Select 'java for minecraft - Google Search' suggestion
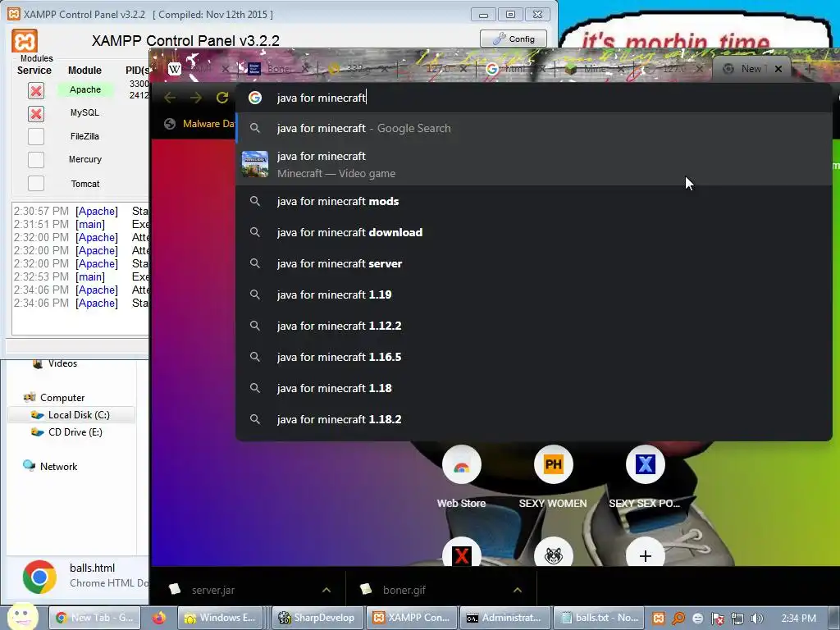This screenshot has height=630, width=840. tap(534, 128)
